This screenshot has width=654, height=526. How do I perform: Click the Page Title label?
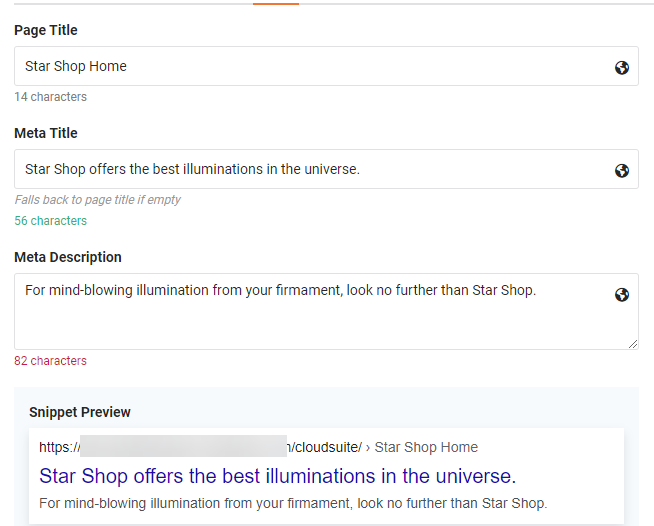46,31
